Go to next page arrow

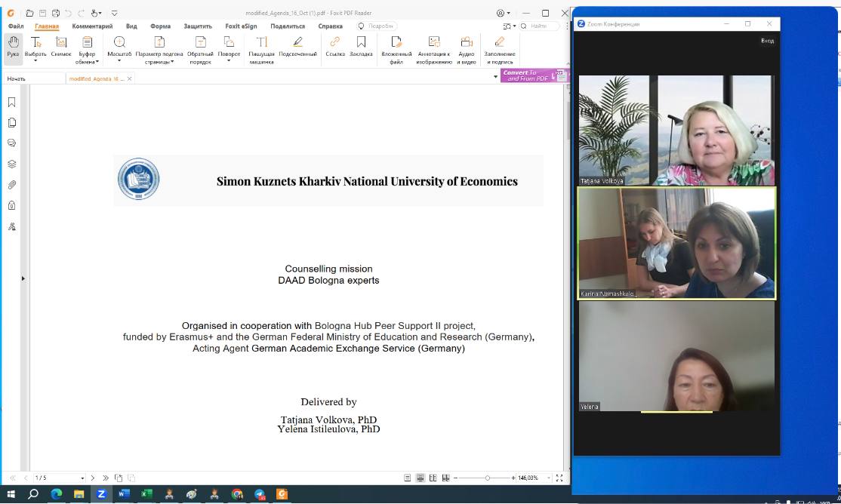[x=93, y=478]
